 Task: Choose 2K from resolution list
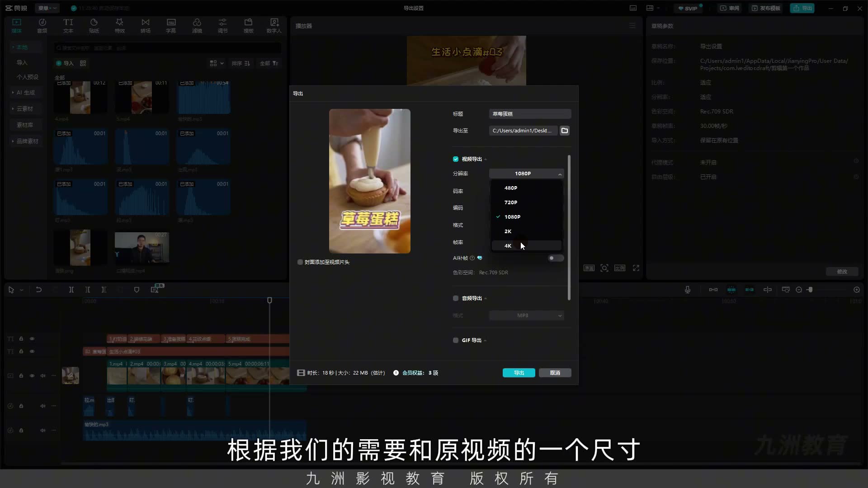click(x=527, y=231)
